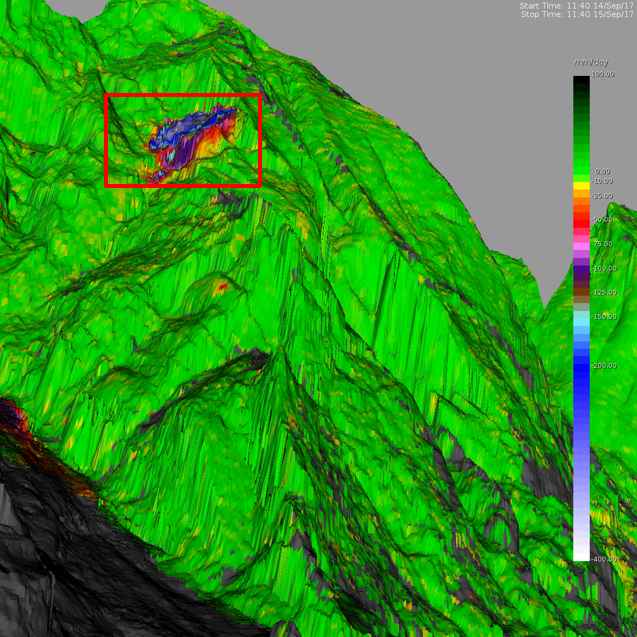The height and width of the screenshot is (637, 637).
Task: Click the -25.00 scale label
Action: 602,196
